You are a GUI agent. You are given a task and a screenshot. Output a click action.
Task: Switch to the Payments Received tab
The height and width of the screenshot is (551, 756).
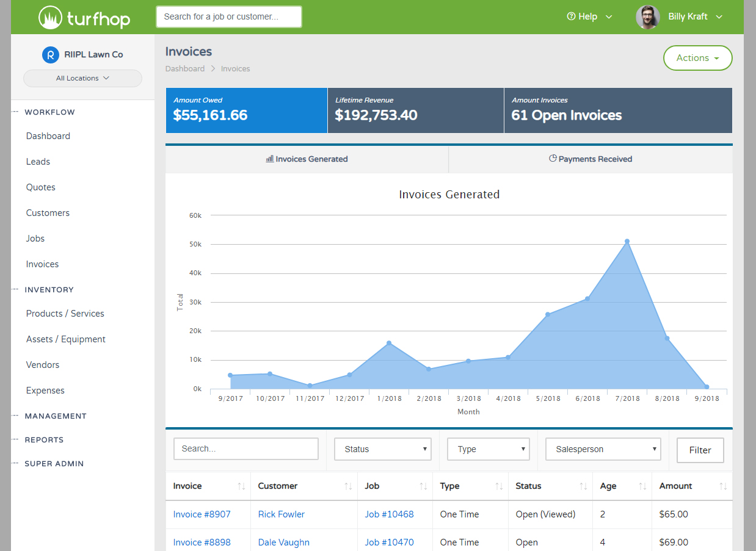click(590, 159)
